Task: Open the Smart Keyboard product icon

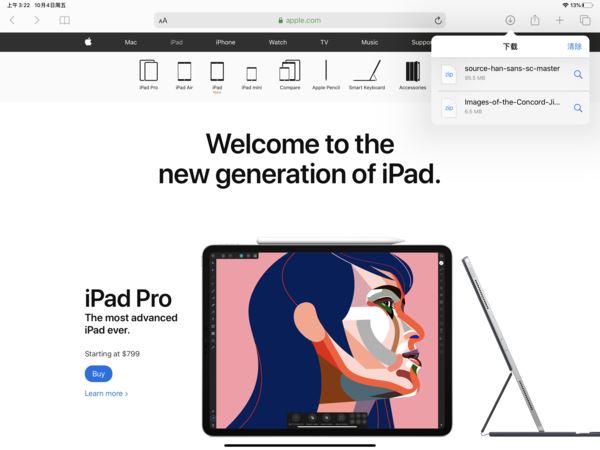Action: [x=367, y=75]
